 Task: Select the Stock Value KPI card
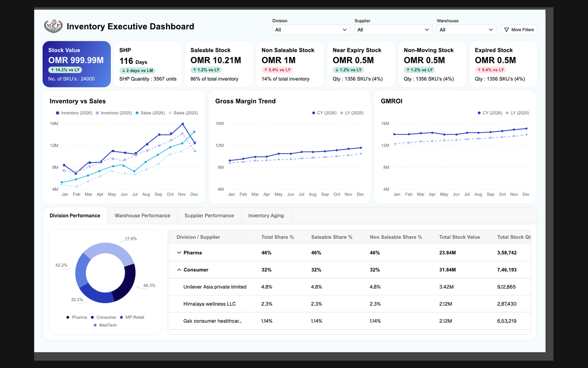click(x=76, y=64)
